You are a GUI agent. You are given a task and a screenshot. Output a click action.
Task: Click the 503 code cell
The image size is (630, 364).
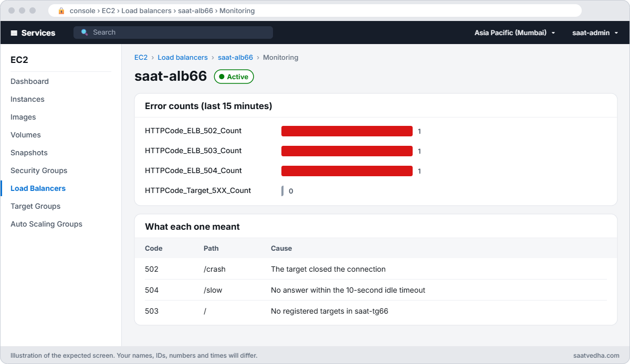(152, 311)
